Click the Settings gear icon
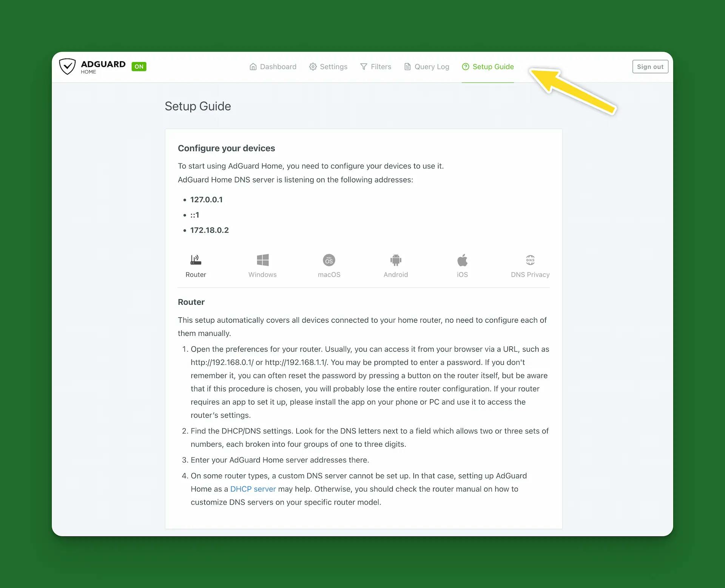 tap(313, 67)
